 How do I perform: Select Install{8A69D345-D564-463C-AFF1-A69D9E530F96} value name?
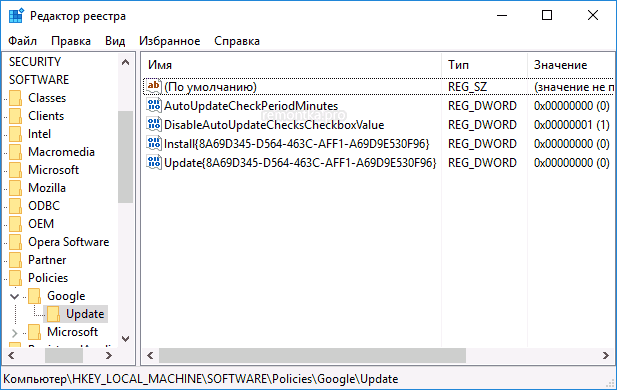coord(296,144)
